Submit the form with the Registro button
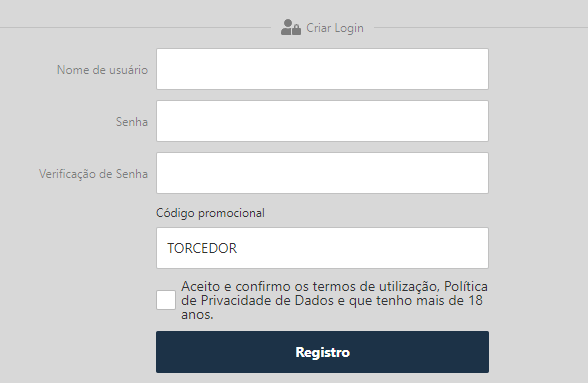The height and width of the screenshot is (383, 588). click(322, 352)
